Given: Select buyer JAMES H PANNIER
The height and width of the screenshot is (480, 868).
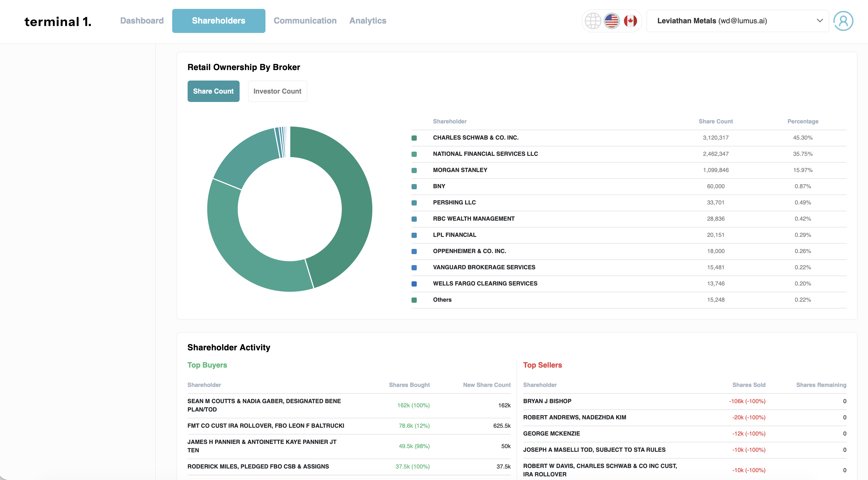Looking at the screenshot, I should pos(262,446).
